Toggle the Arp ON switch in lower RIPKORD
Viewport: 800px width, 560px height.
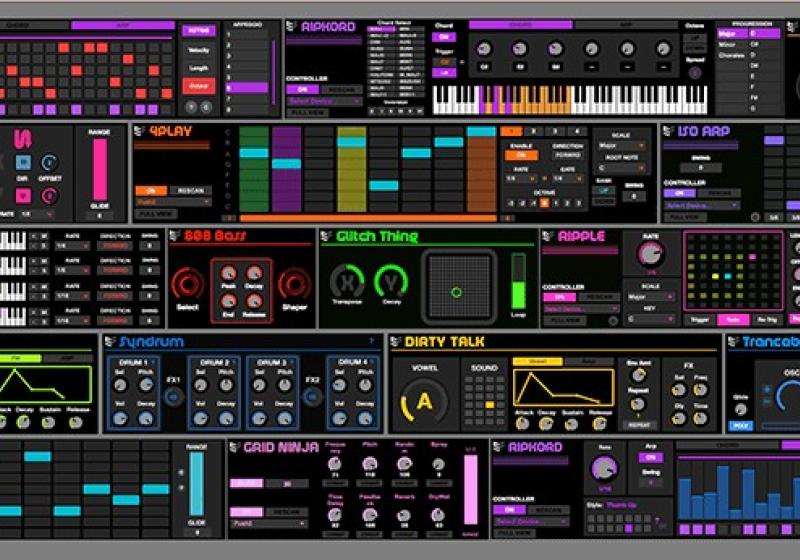tap(651, 457)
